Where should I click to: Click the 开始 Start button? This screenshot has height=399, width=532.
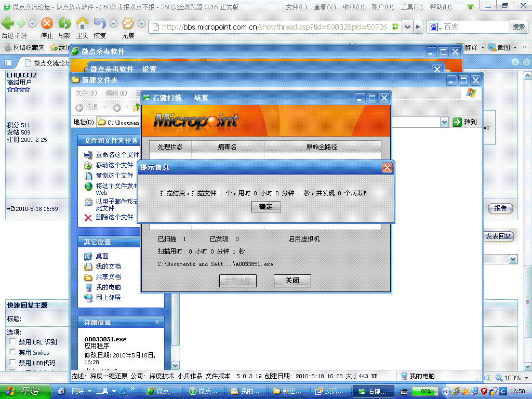[26, 392]
